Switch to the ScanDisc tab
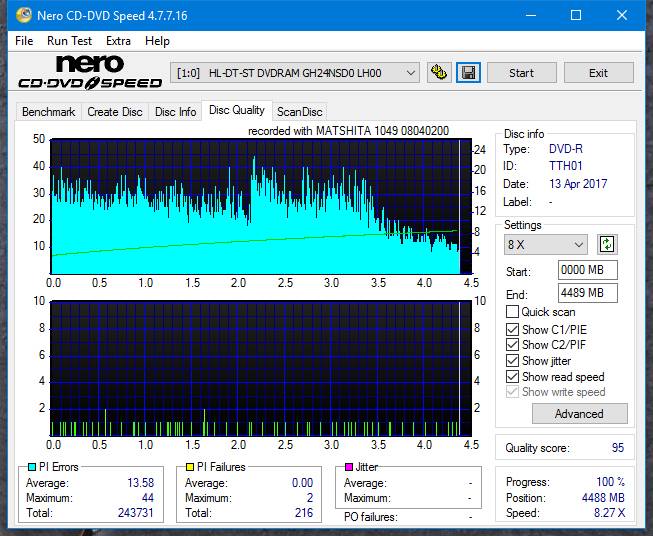The width and height of the screenshot is (653, 536). point(299,112)
